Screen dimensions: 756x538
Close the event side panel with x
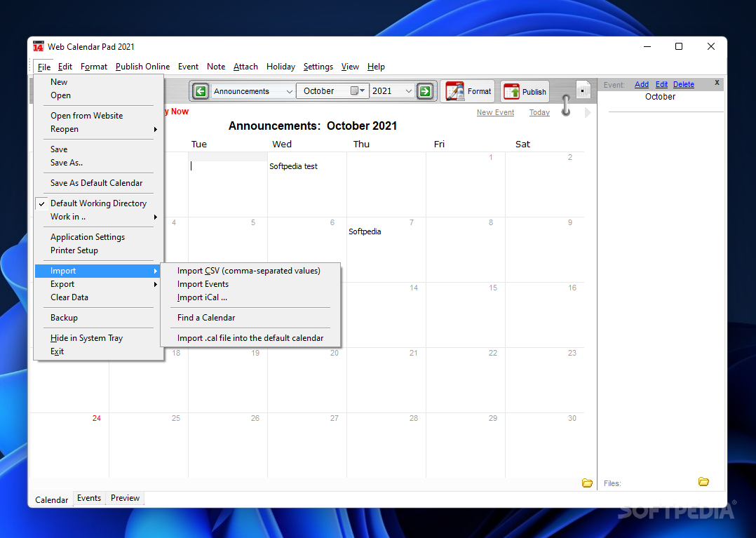click(717, 83)
